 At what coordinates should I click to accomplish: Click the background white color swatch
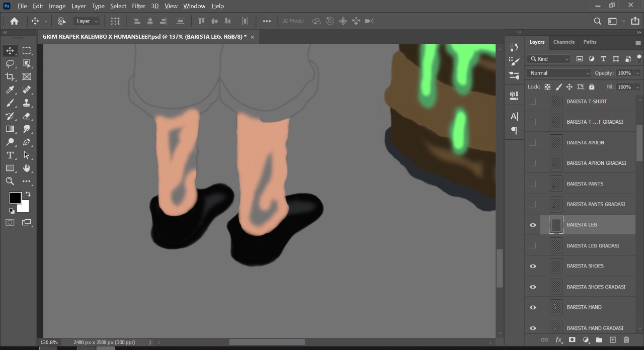pyautogui.click(x=24, y=207)
